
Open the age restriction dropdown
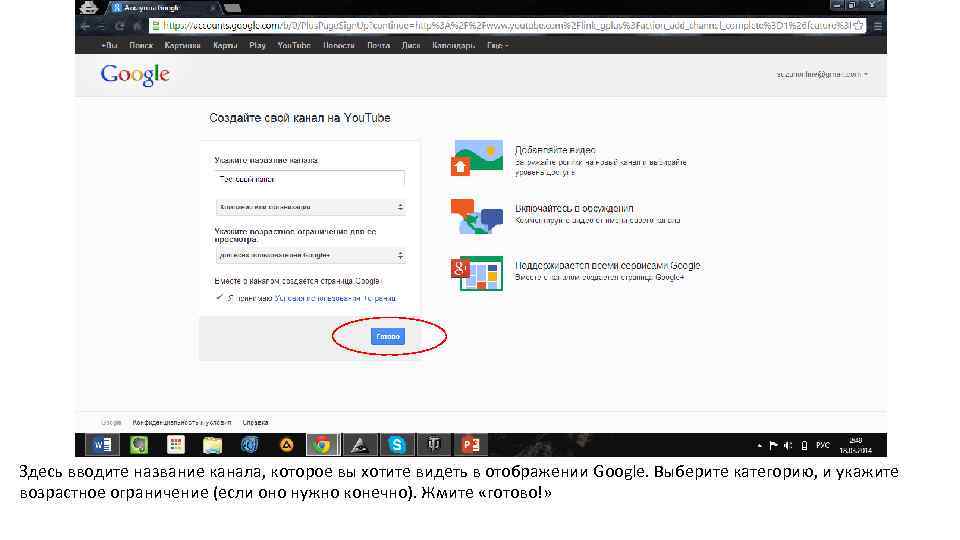310,255
